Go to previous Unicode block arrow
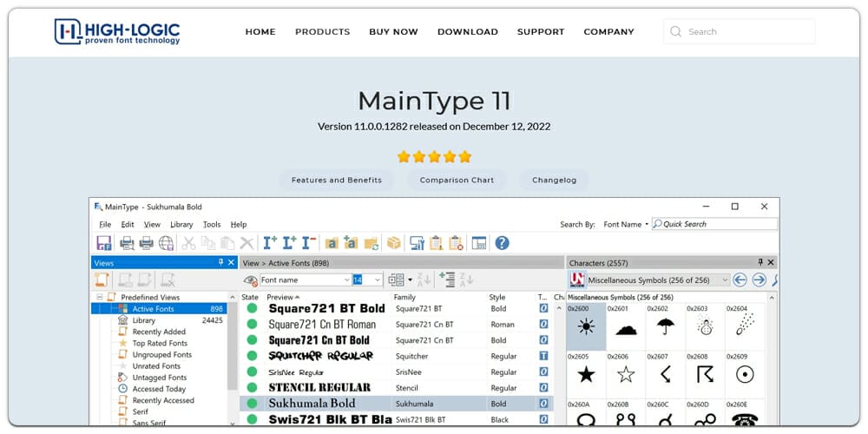 tap(740, 280)
